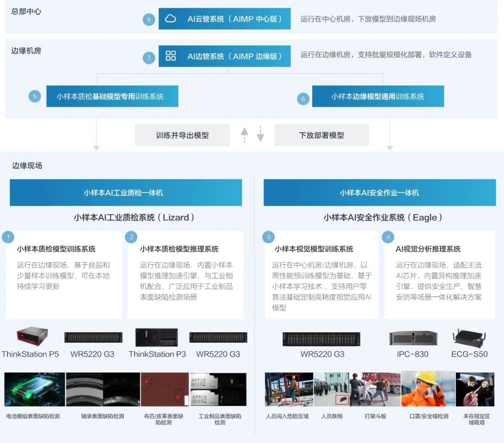
Task: Open the 打架斗殴 thumbnail
Action: (x=375, y=389)
